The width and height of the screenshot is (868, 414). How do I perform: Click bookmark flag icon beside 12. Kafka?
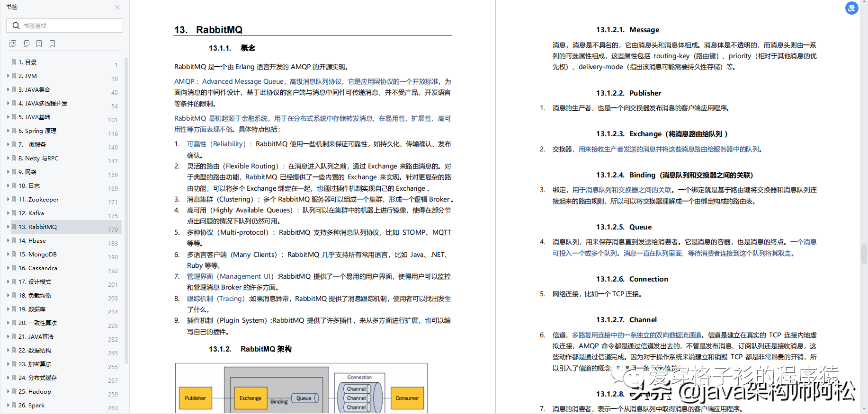14,213
